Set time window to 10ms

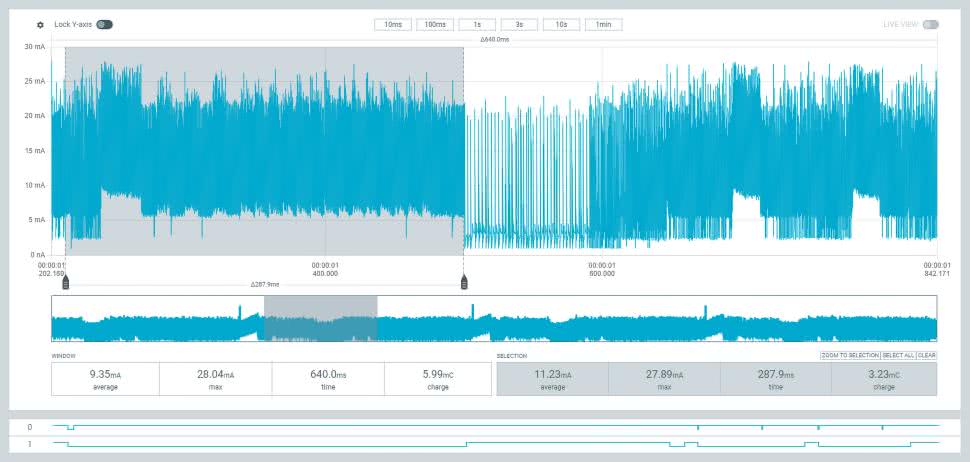click(x=393, y=25)
